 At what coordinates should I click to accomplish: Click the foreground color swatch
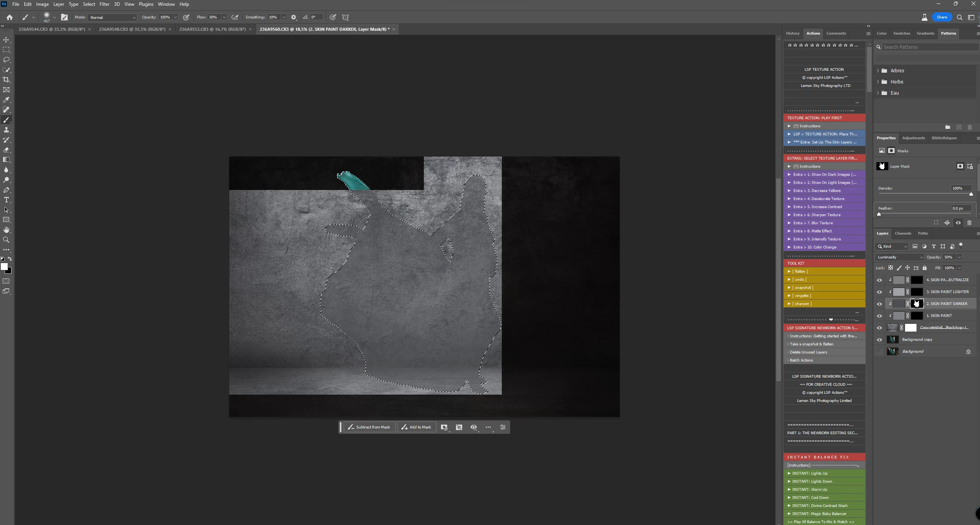(x=4, y=267)
